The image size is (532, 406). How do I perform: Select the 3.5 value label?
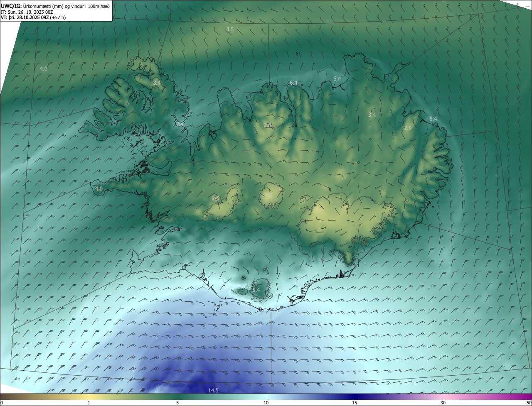pyautogui.click(x=229, y=29)
